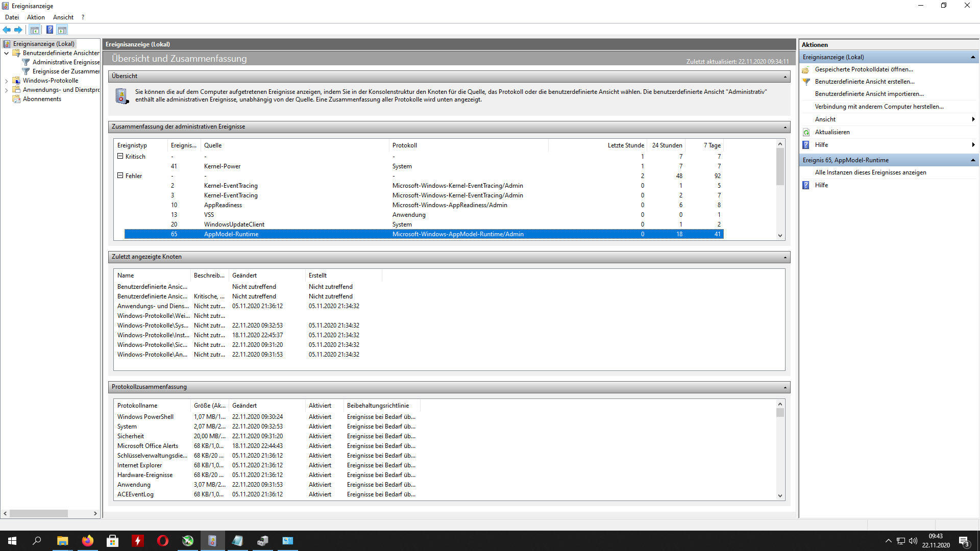Open the Ansicht menu in menu bar
980x551 pixels.
(x=63, y=17)
